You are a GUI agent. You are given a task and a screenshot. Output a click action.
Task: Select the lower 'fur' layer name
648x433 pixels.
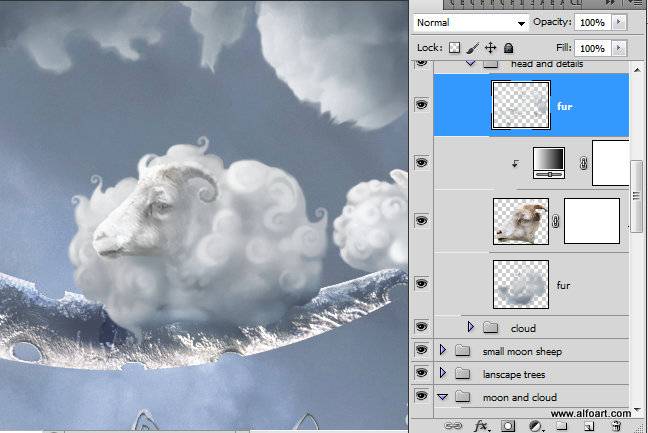[x=563, y=285]
